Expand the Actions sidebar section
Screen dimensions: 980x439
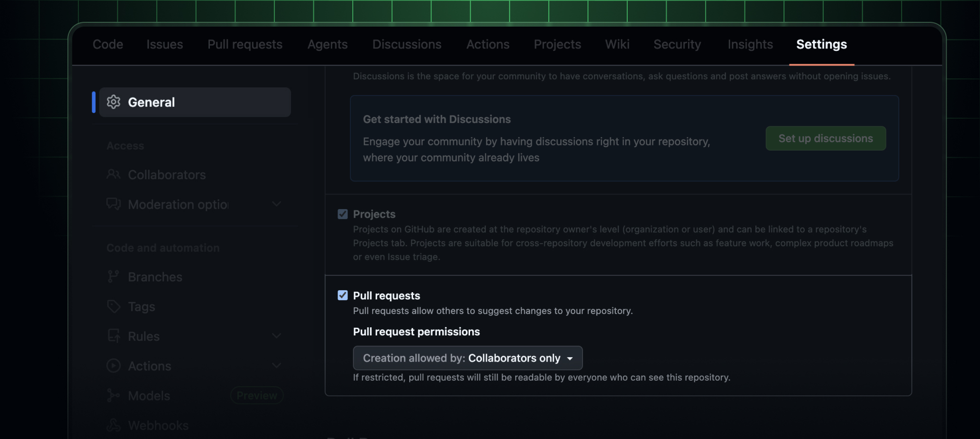click(x=277, y=365)
